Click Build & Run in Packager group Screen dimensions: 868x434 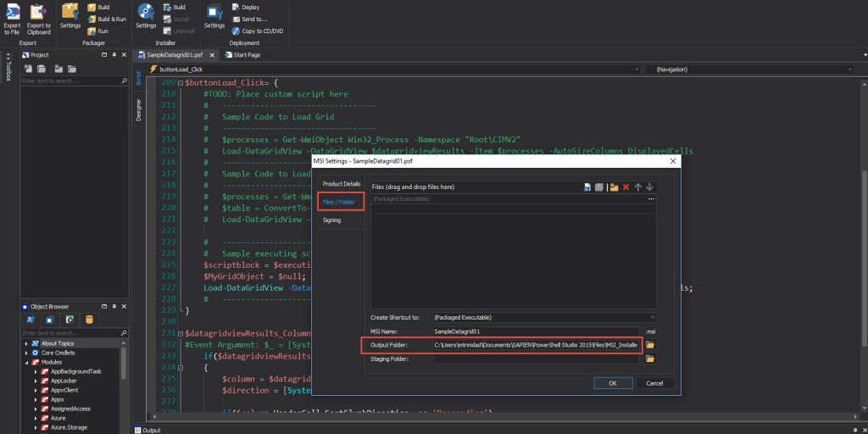pyautogui.click(x=106, y=19)
